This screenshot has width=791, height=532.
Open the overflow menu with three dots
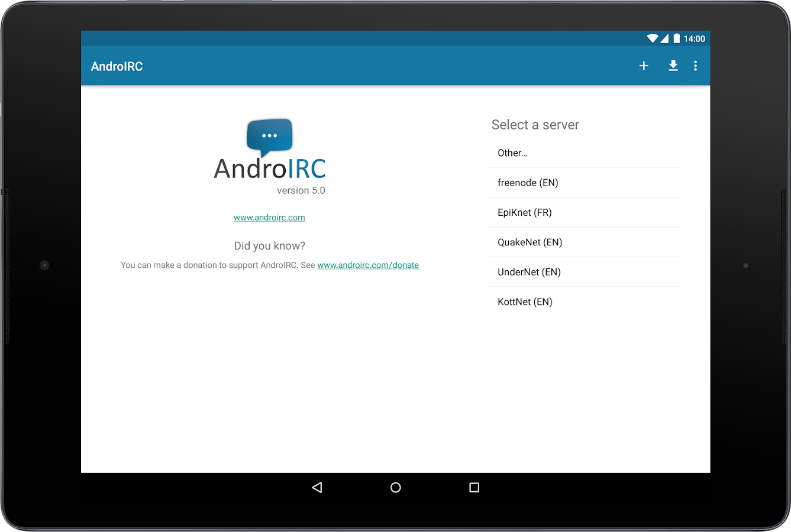coord(696,66)
